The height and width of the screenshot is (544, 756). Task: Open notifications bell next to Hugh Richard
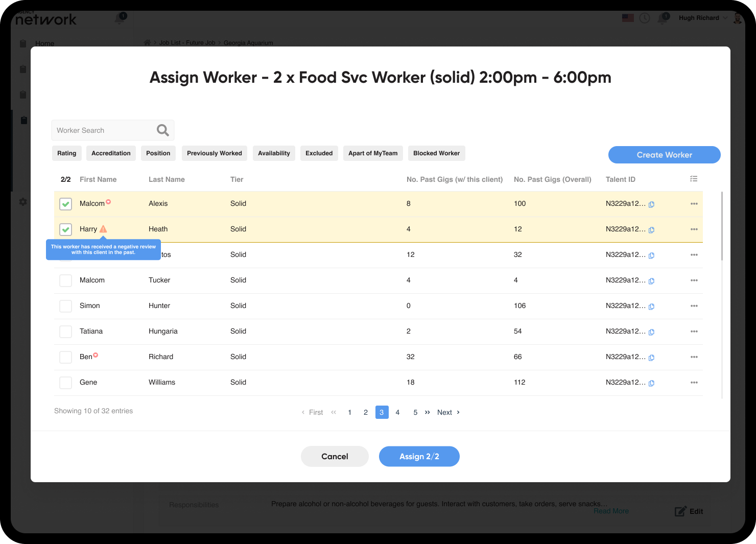[x=663, y=18]
